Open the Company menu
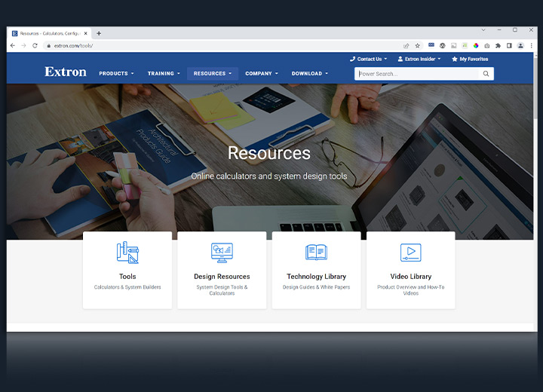The width and height of the screenshot is (543, 392). pos(262,73)
